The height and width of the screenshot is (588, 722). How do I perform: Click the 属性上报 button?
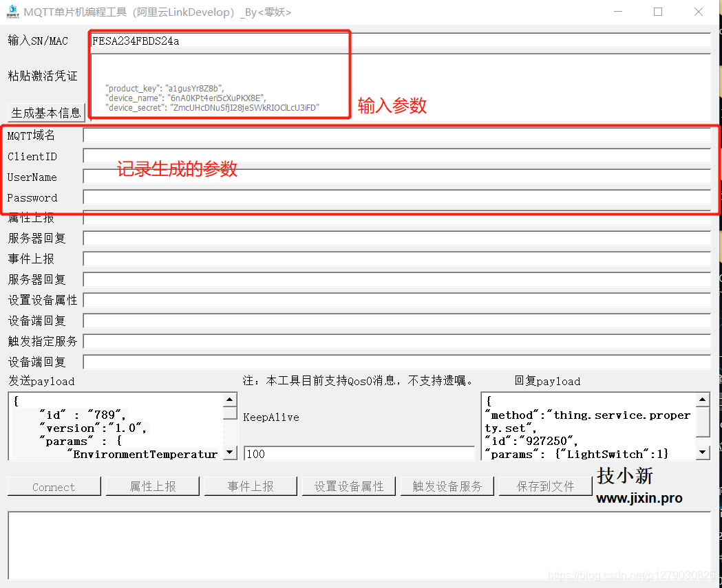(x=152, y=487)
